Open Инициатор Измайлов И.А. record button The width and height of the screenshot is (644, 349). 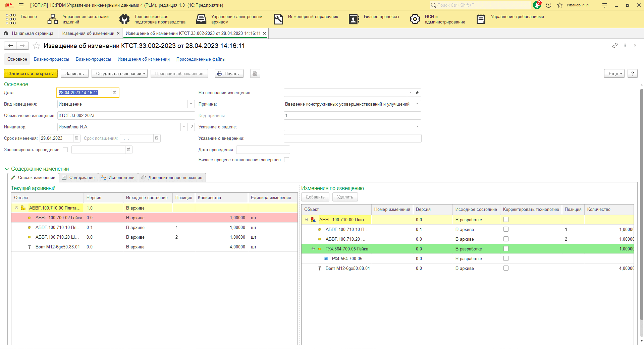point(191,127)
